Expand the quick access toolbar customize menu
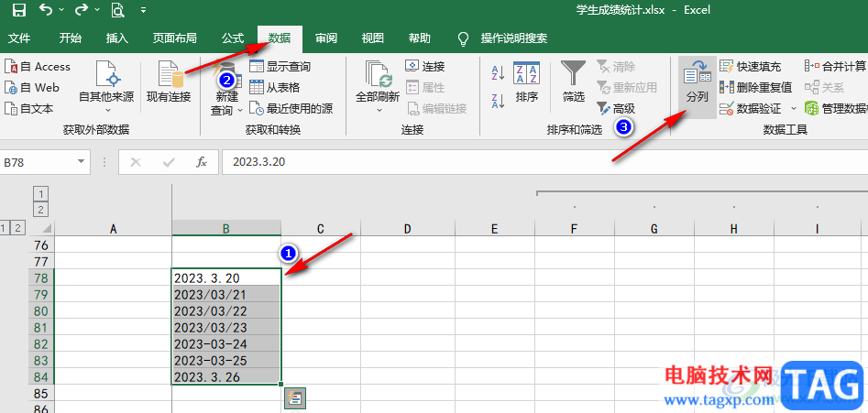This screenshot has height=413, width=868. click(x=143, y=10)
